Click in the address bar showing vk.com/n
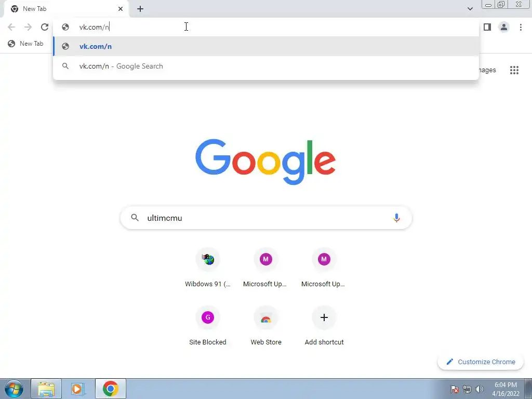 [266, 27]
